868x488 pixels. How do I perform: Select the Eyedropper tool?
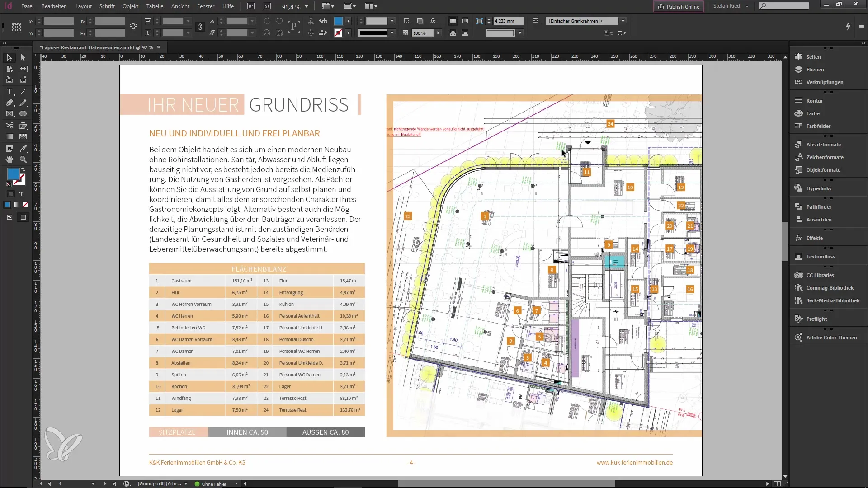(23, 148)
